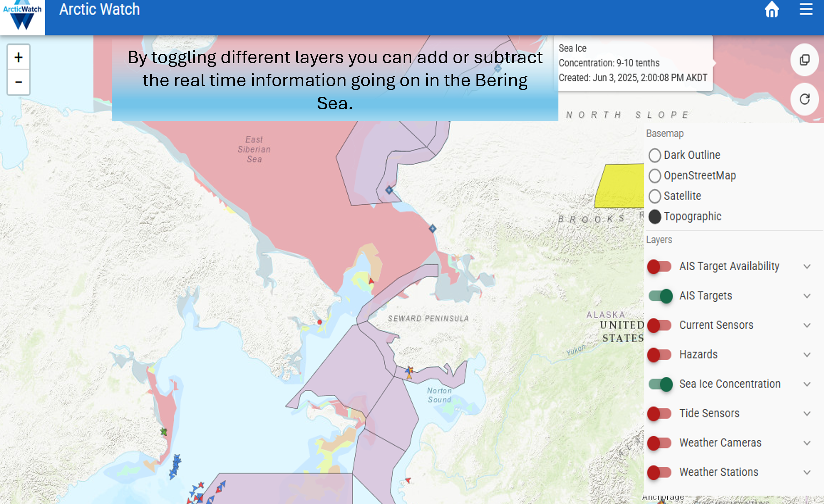This screenshot has height=504, width=824.
Task: Expand Sea Ice Concentration options
Action: (807, 384)
